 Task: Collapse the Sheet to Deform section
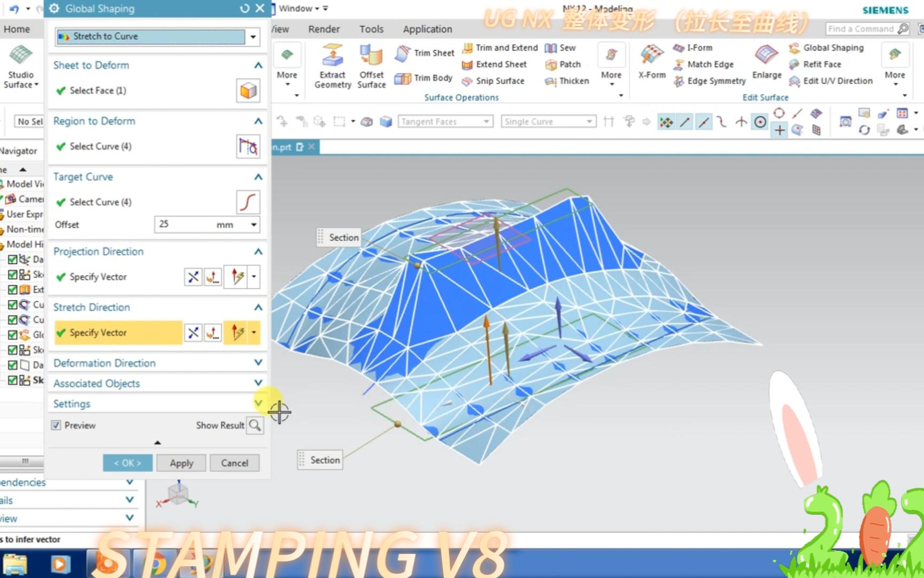(x=258, y=65)
